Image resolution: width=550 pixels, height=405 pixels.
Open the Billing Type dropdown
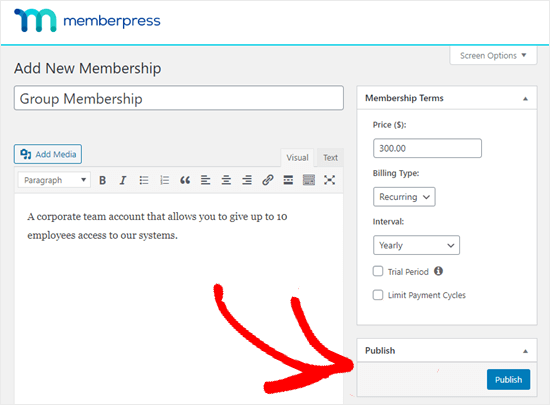click(404, 197)
